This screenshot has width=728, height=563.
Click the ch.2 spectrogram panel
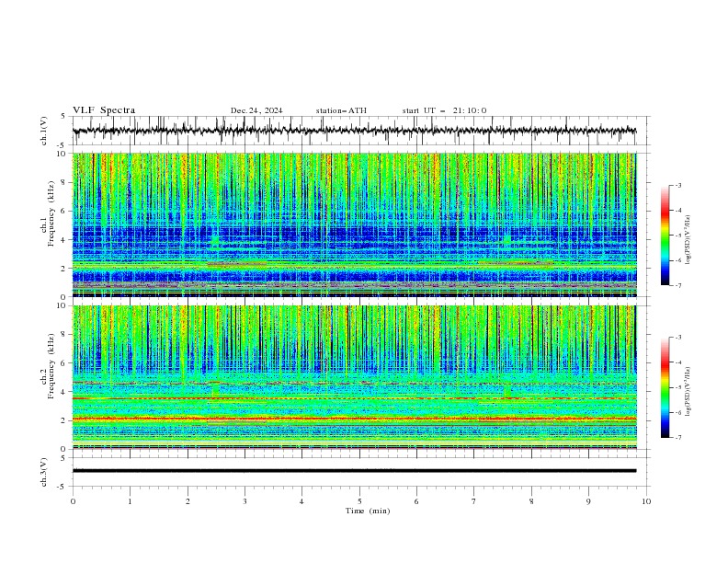[354, 377]
